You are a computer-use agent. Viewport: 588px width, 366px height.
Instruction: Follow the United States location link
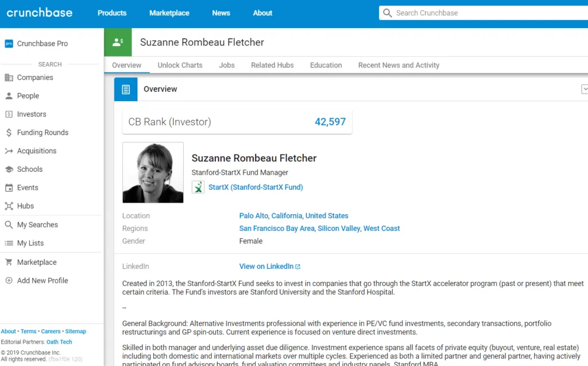tap(327, 216)
